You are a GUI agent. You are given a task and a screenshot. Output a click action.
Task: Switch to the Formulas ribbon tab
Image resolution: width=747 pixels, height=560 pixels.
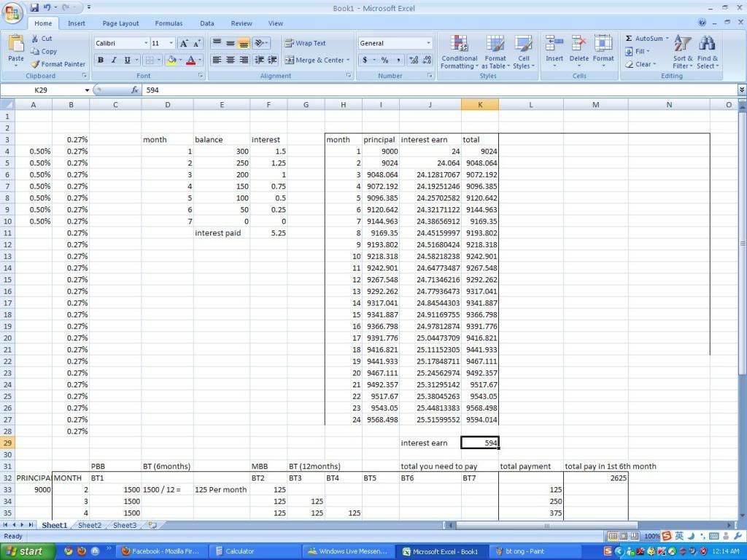point(169,23)
